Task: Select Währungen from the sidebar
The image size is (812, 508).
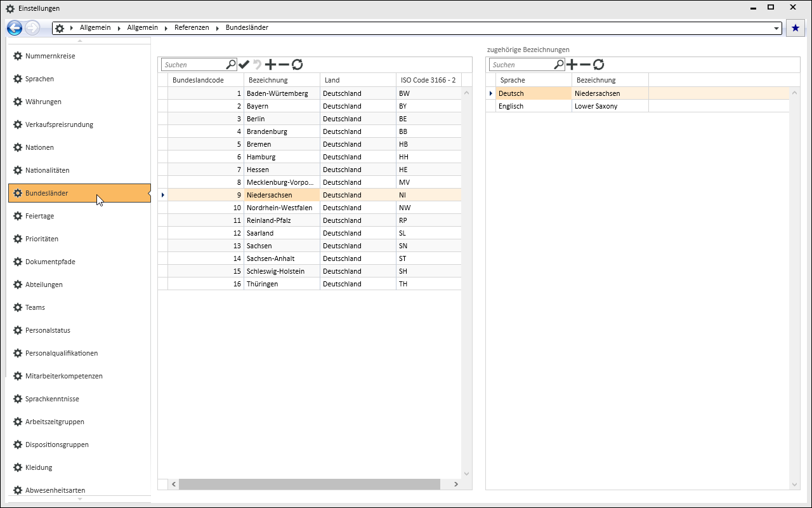Action: click(x=43, y=102)
